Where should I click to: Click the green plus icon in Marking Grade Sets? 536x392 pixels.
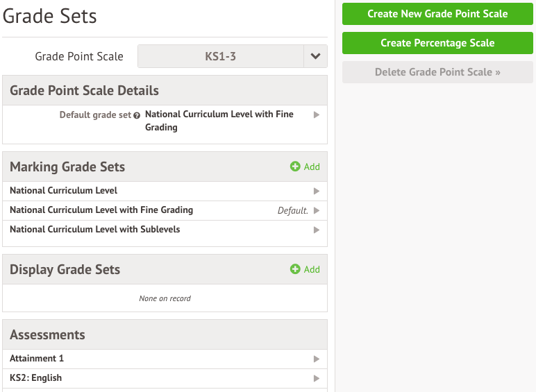(295, 167)
